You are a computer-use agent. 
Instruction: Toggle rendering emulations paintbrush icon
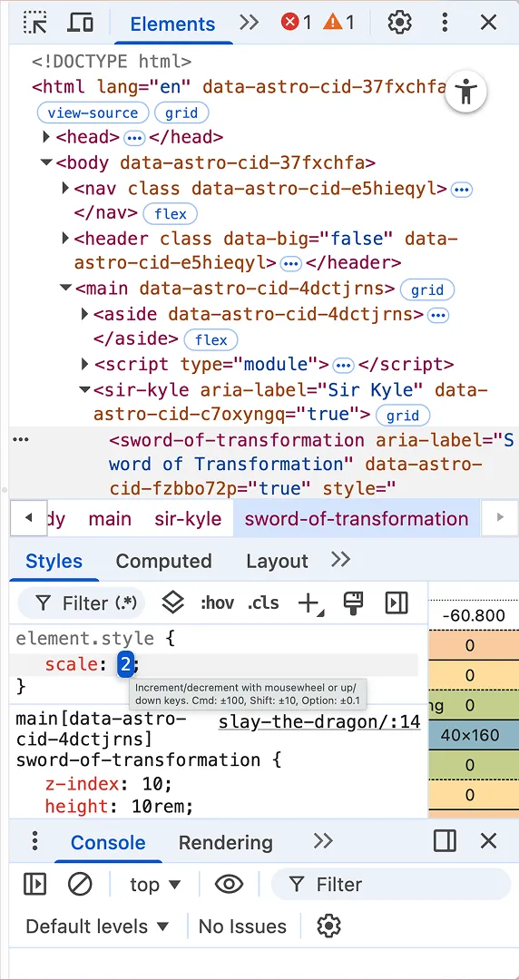pyautogui.click(x=354, y=603)
